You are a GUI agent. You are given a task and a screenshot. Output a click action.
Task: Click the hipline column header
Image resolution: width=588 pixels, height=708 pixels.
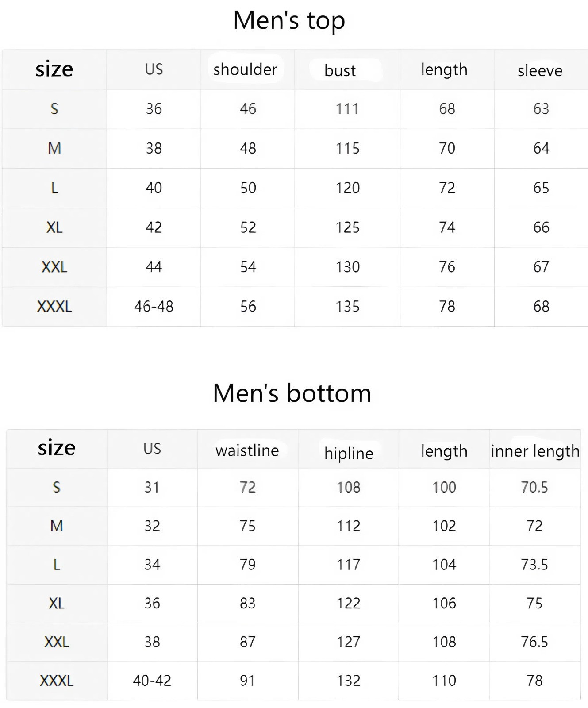(x=349, y=453)
